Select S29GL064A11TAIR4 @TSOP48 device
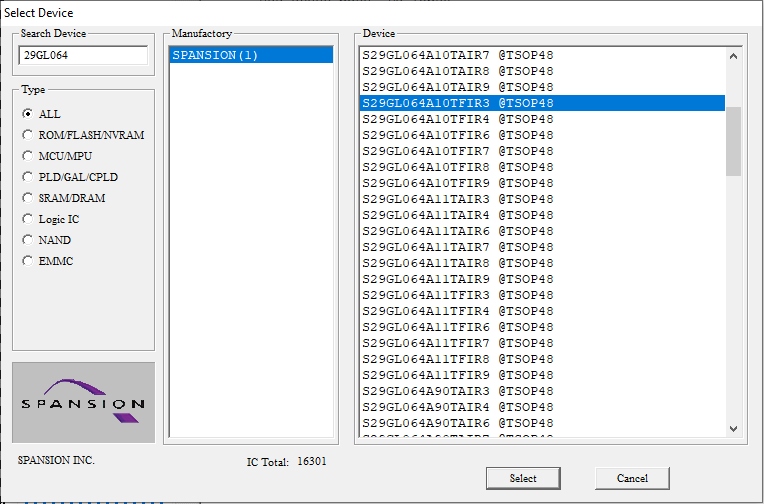Screen dimensions: 764x504 542,215
